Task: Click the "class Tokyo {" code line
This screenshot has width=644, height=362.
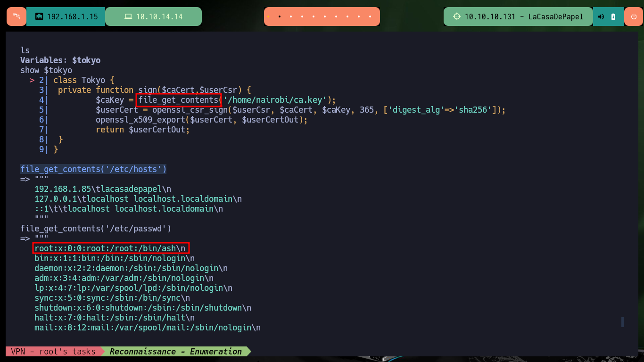Action: tap(84, 80)
